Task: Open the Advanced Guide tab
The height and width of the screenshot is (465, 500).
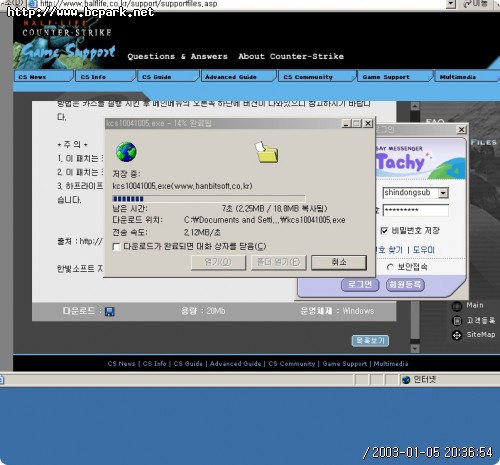Action: pyautogui.click(x=239, y=76)
